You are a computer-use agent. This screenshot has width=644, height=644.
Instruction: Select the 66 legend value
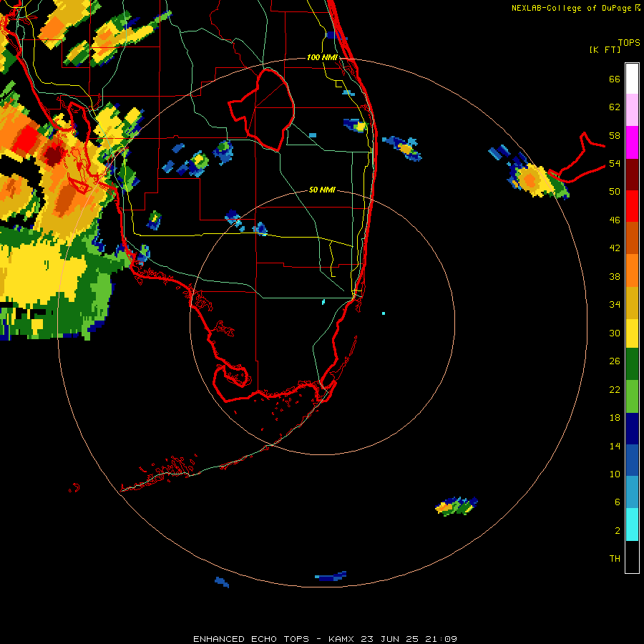point(615,79)
